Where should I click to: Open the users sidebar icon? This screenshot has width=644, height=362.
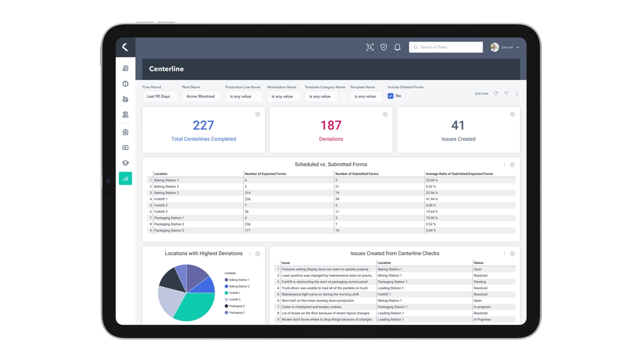point(125,115)
